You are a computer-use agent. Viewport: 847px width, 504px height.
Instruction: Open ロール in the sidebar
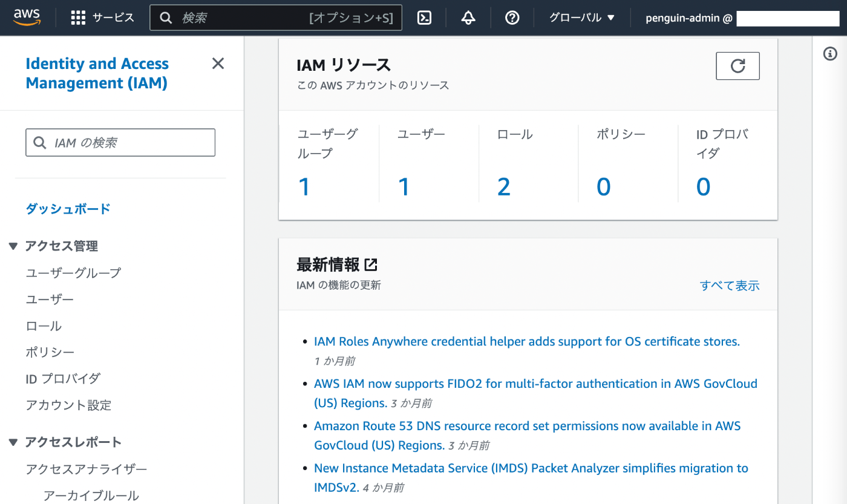(44, 326)
